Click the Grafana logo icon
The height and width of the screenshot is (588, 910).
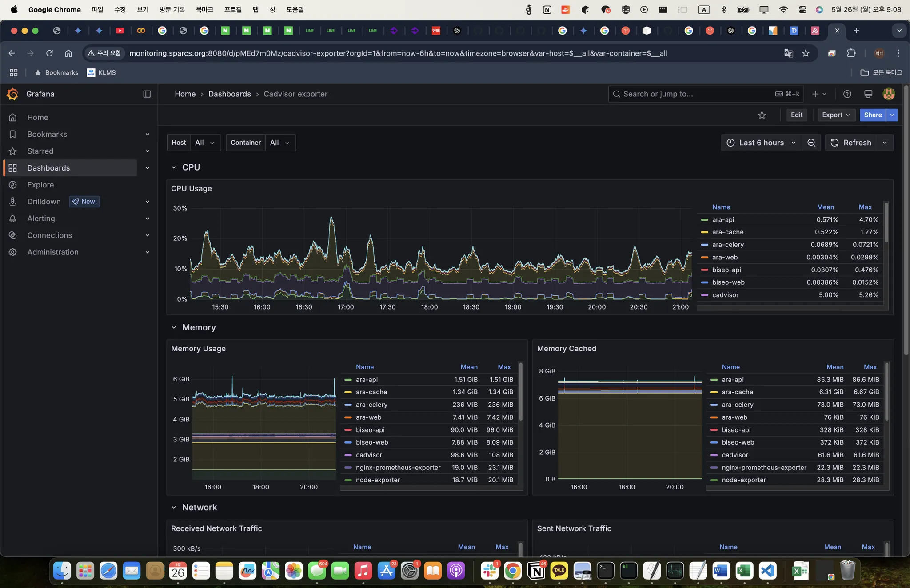click(12, 94)
